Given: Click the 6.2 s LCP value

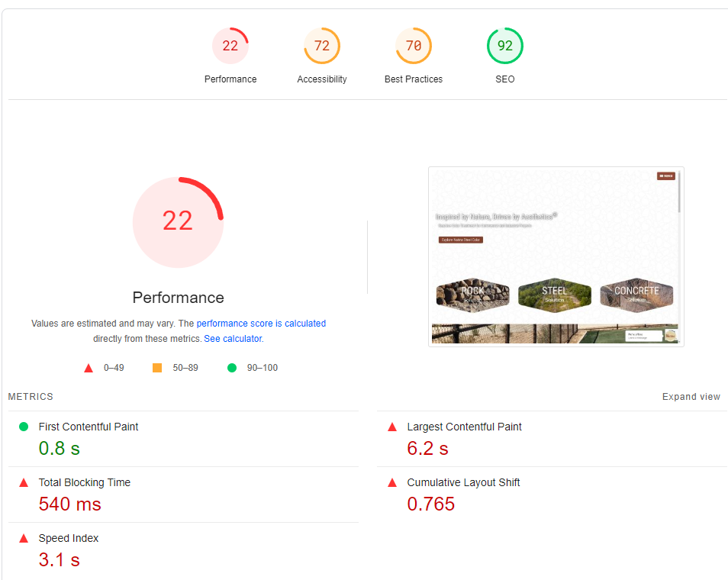Looking at the screenshot, I should click(x=427, y=448).
